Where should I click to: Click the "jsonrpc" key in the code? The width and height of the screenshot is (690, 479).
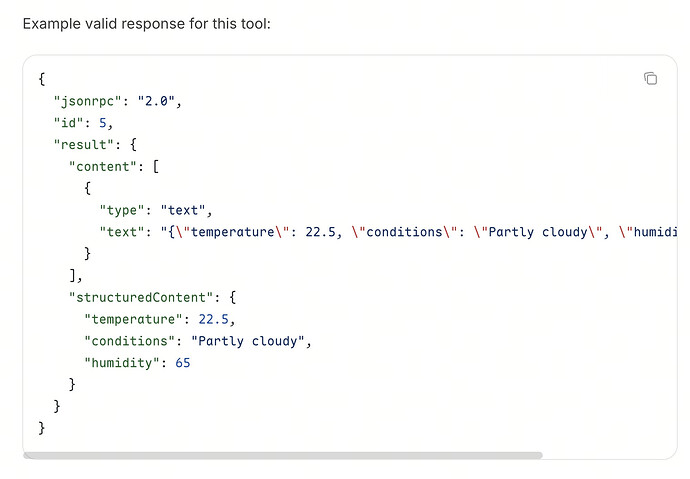pos(87,101)
